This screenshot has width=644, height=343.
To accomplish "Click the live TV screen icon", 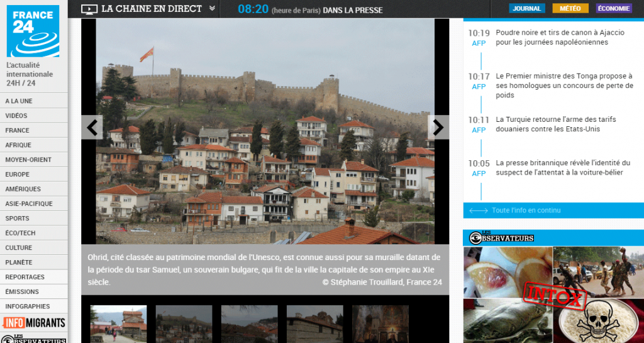I will (89, 9).
